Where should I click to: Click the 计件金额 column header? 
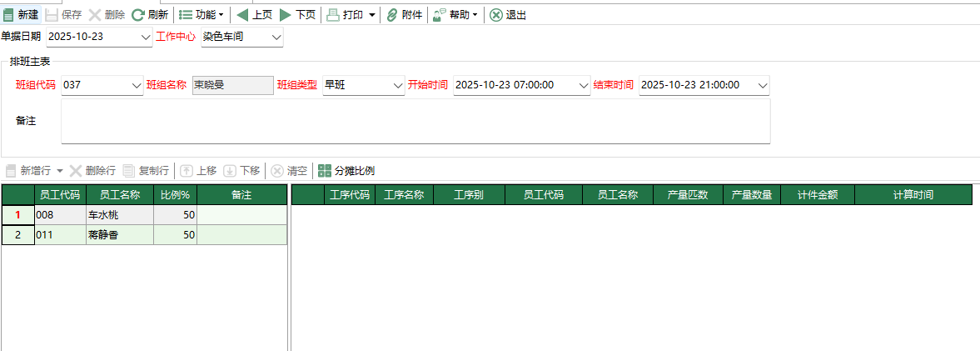pos(818,194)
